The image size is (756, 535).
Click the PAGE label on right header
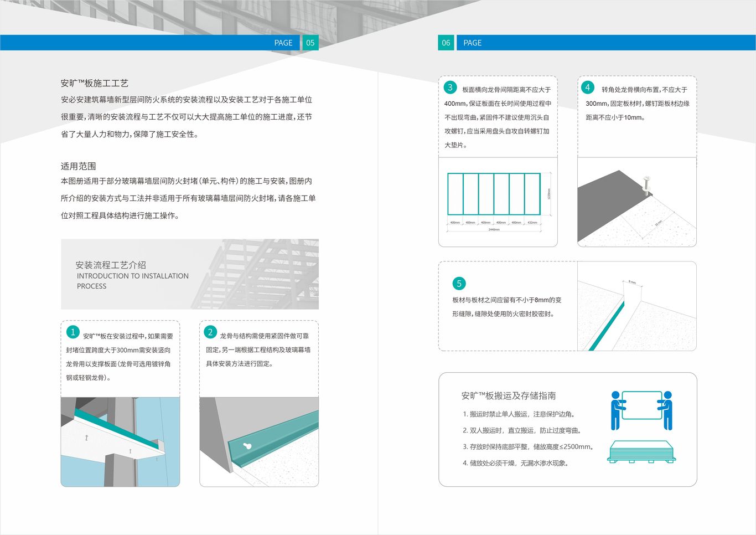[x=473, y=43]
